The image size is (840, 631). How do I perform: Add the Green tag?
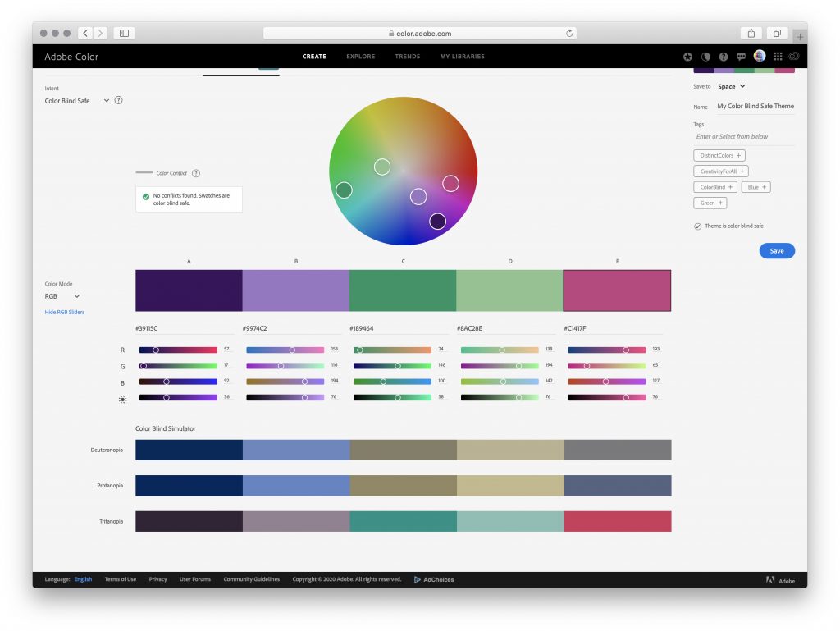click(x=710, y=203)
